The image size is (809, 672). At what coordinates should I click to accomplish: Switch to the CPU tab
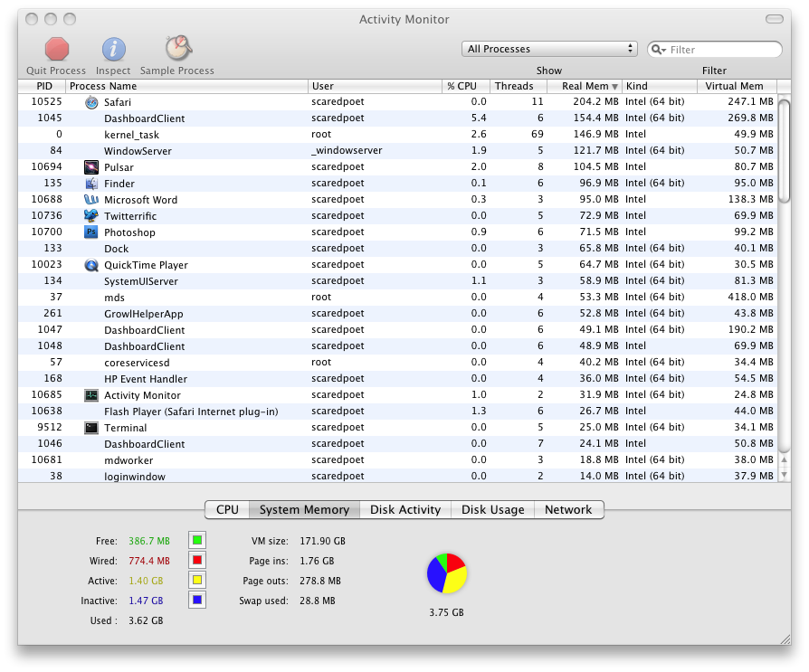[x=227, y=509]
